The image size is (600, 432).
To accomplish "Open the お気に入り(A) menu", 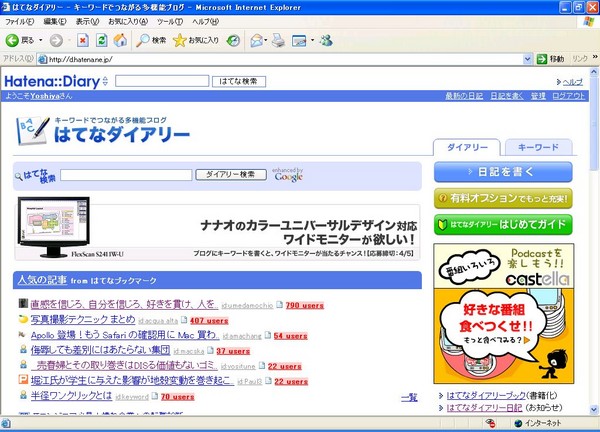I will (128, 22).
